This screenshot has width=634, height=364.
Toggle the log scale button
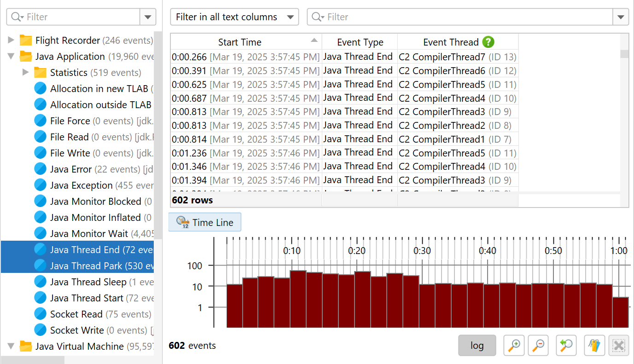click(x=477, y=345)
